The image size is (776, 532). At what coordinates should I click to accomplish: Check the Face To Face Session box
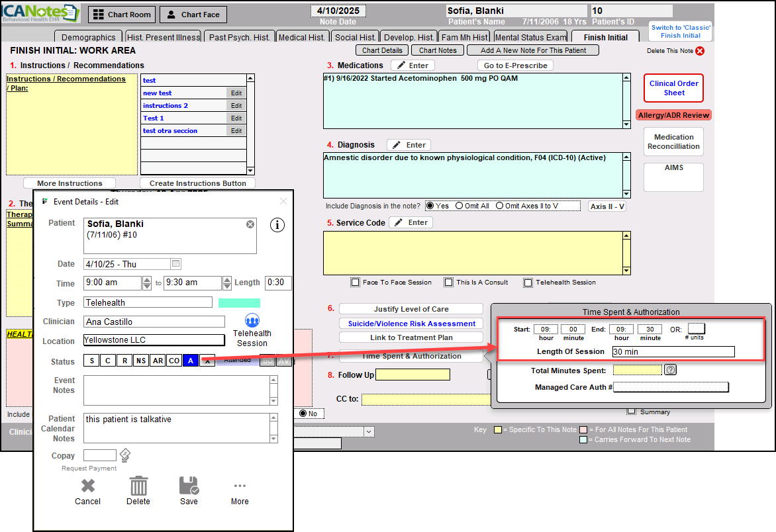click(356, 283)
